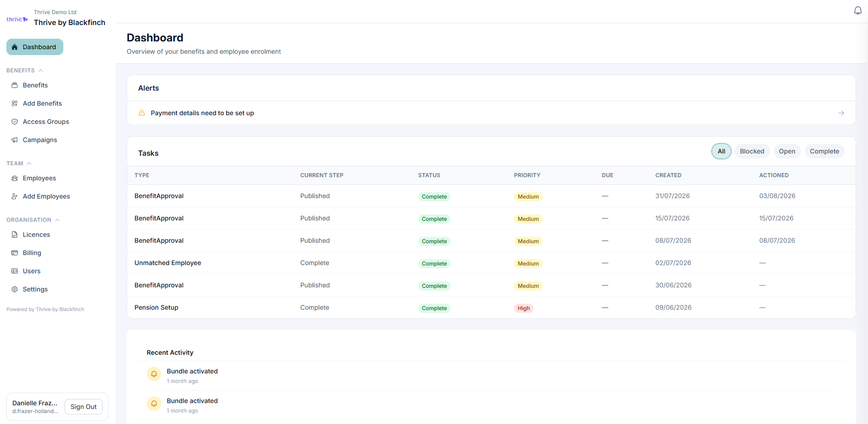Click the first Bundle activated bell icon
The height and width of the screenshot is (424, 868).
tap(154, 374)
